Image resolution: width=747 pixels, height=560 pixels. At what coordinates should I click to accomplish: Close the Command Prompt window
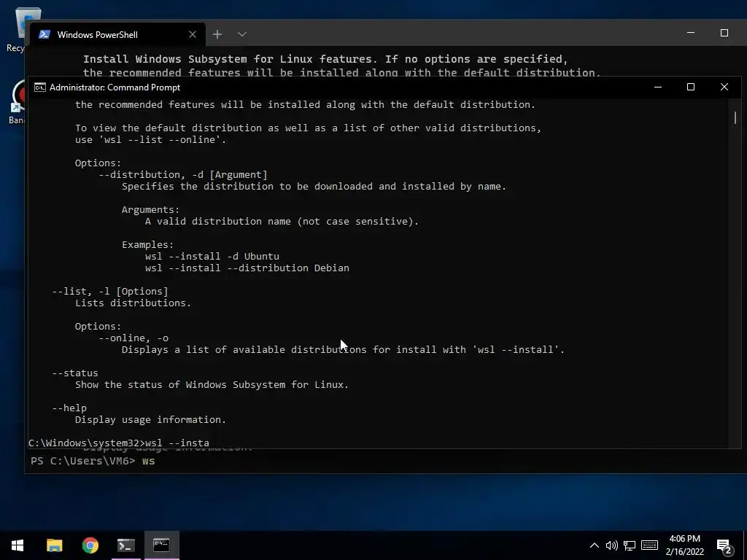724,87
